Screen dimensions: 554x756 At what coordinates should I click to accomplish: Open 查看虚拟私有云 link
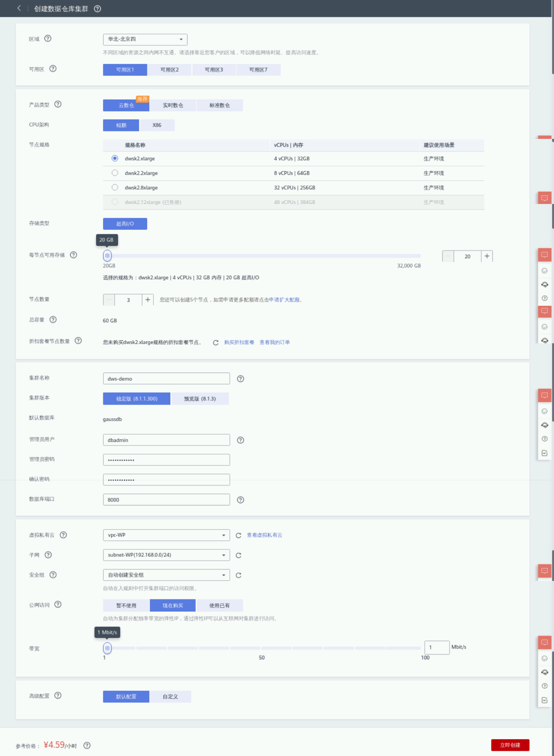tap(264, 535)
